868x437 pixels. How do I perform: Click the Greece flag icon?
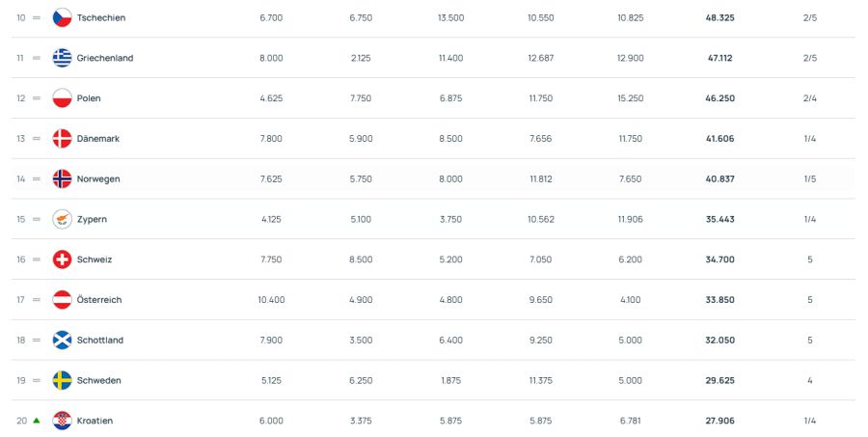tap(63, 58)
